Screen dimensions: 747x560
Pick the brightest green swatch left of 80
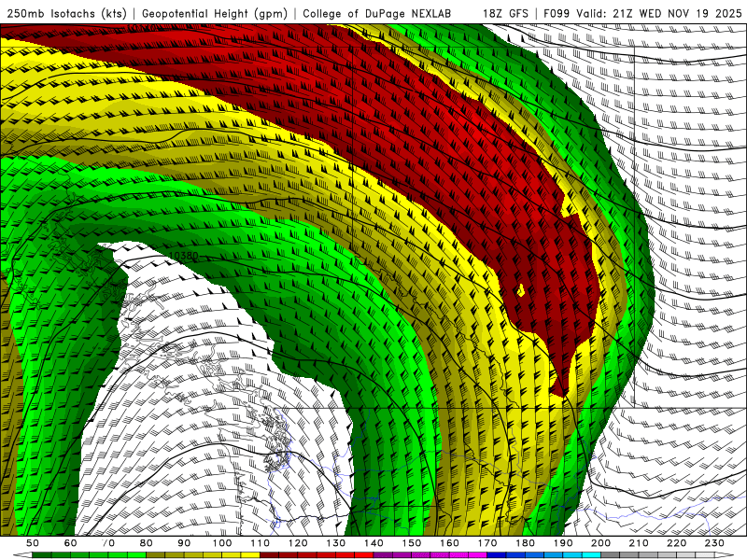click(136, 555)
